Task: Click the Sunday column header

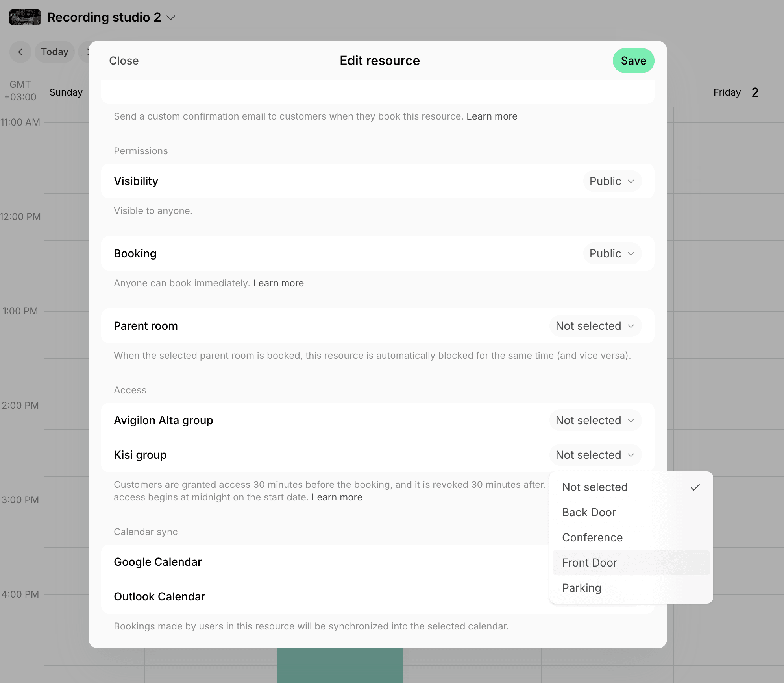Action: [x=66, y=92]
